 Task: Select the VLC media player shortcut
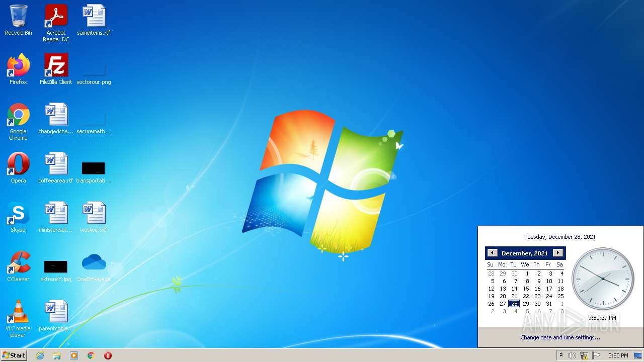[x=18, y=319]
